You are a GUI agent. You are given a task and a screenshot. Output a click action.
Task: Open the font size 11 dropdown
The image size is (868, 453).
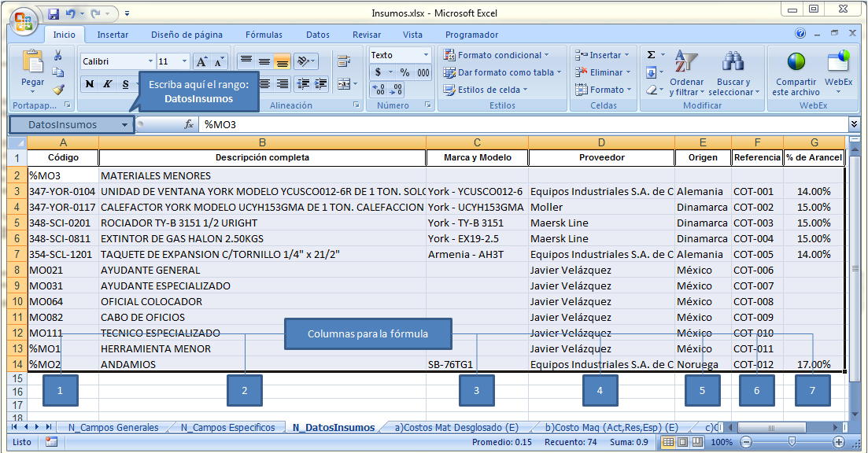(x=185, y=61)
